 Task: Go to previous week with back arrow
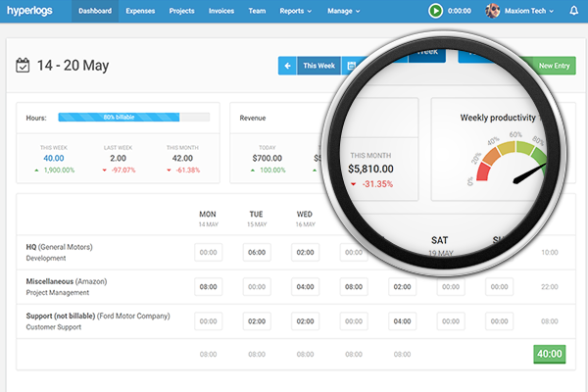click(287, 66)
